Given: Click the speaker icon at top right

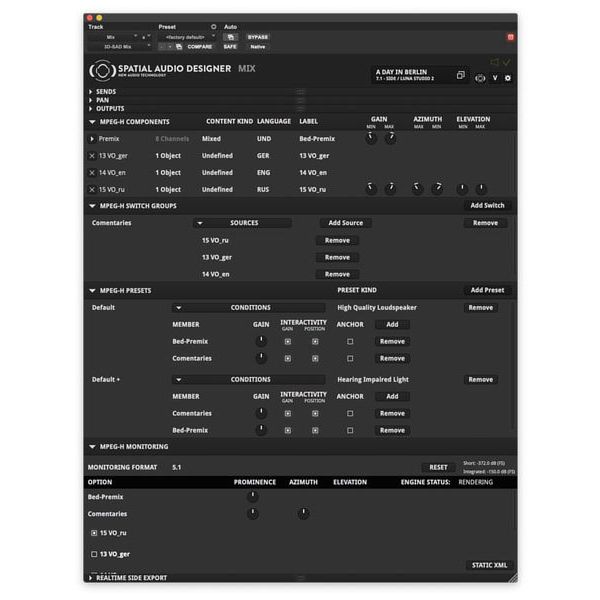Looking at the screenshot, I should 495,62.
